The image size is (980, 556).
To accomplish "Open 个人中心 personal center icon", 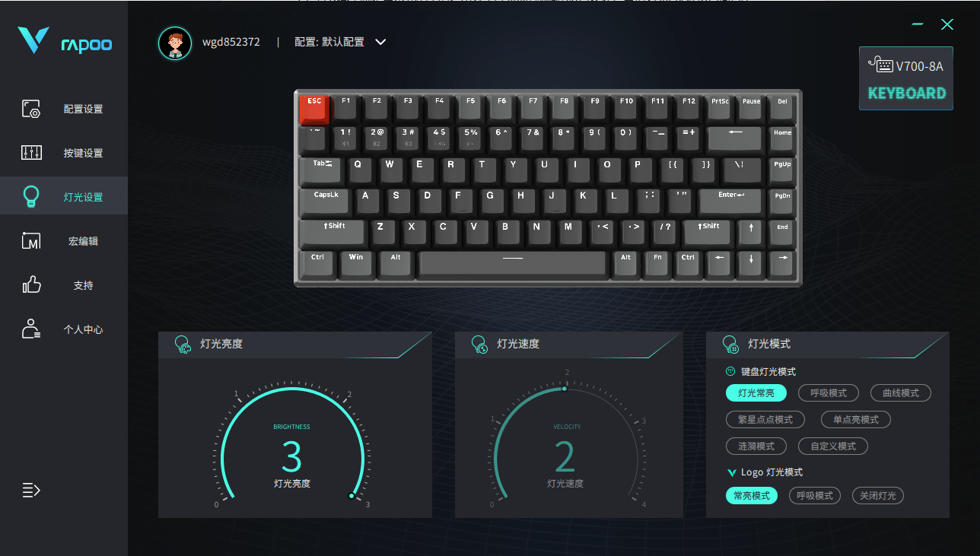I will 31,329.
